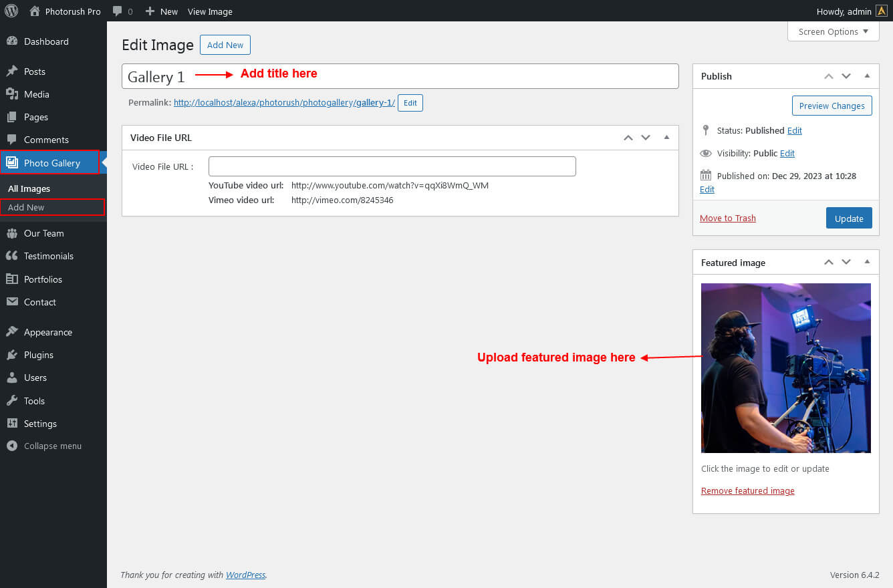Click the Testimonials quote icon

click(x=12, y=256)
